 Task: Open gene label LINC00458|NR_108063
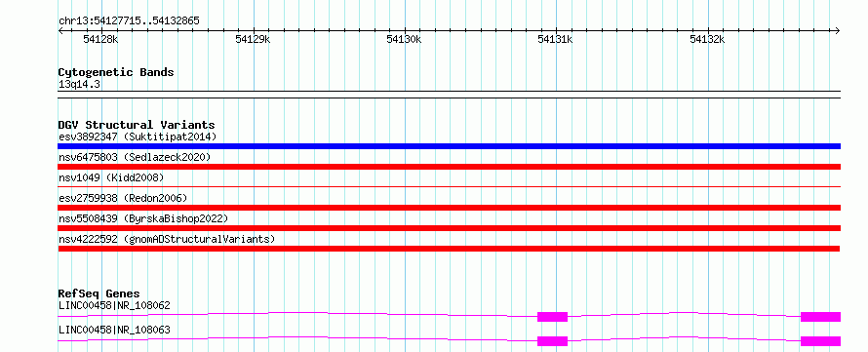114,331
